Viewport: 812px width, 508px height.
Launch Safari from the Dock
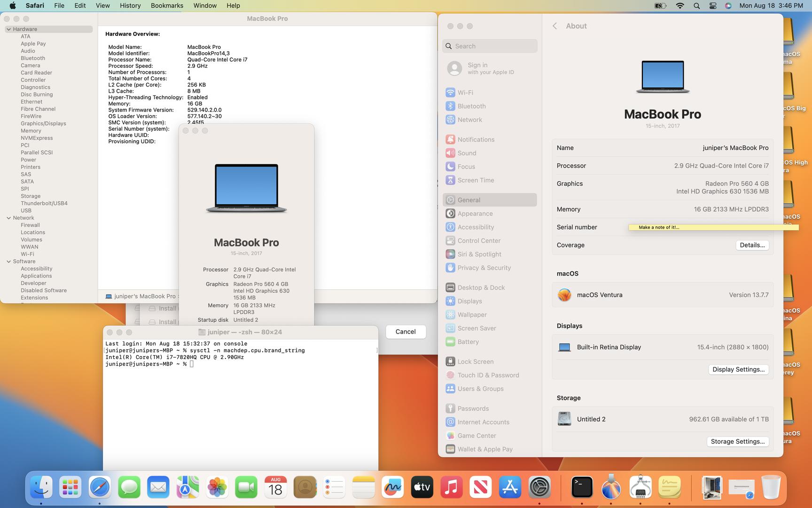point(100,487)
